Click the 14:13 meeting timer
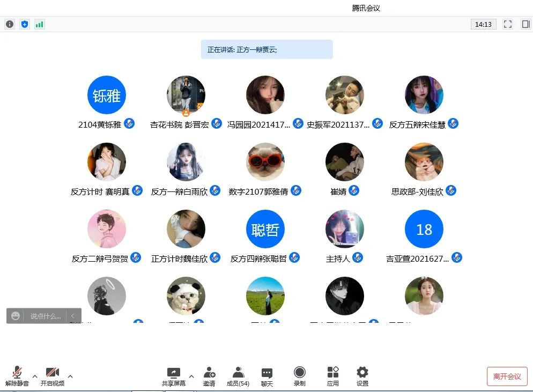The image size is (533, 392). click(x=483, y=24)
